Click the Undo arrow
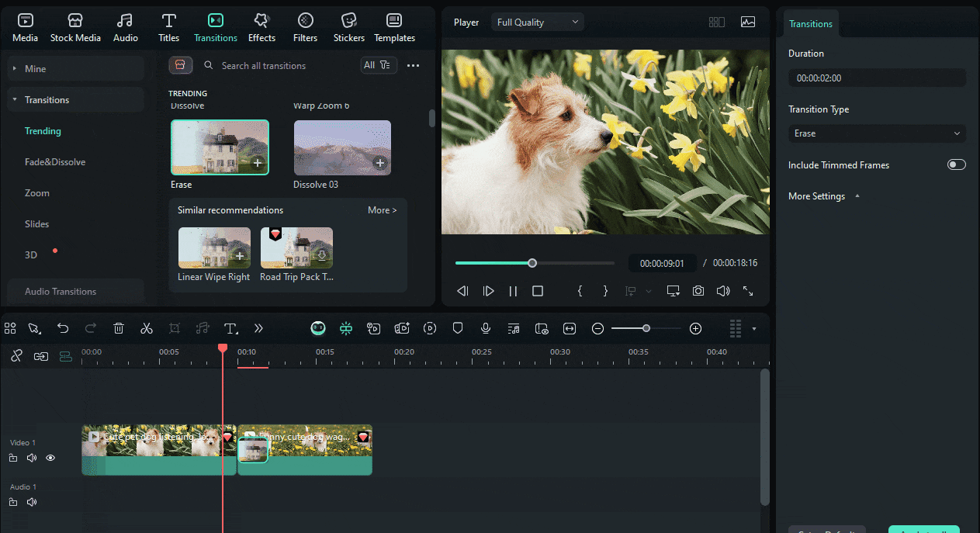This screenshot has height=533, width=980. click(x=63, y=328)
